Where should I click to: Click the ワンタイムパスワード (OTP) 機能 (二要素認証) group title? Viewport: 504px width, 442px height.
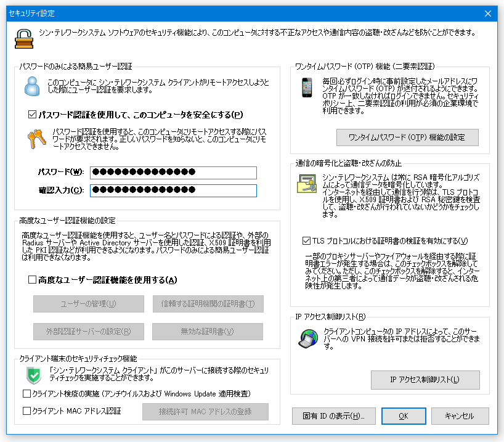[x=365, y=67]
